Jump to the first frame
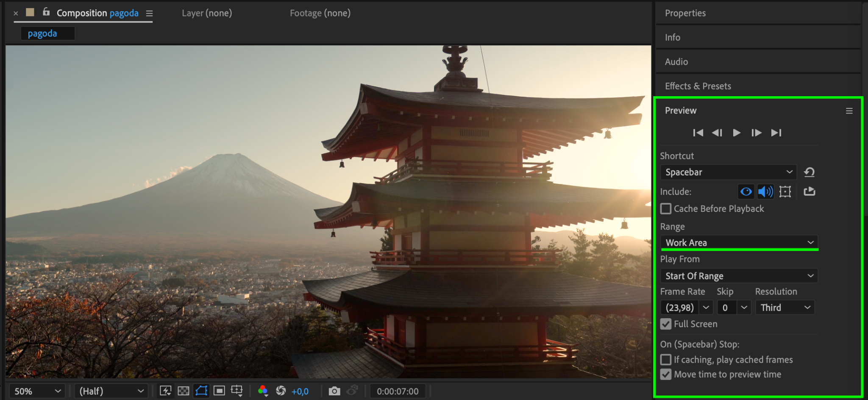This screenshot has width=868, height=400. tap(698, 133)
